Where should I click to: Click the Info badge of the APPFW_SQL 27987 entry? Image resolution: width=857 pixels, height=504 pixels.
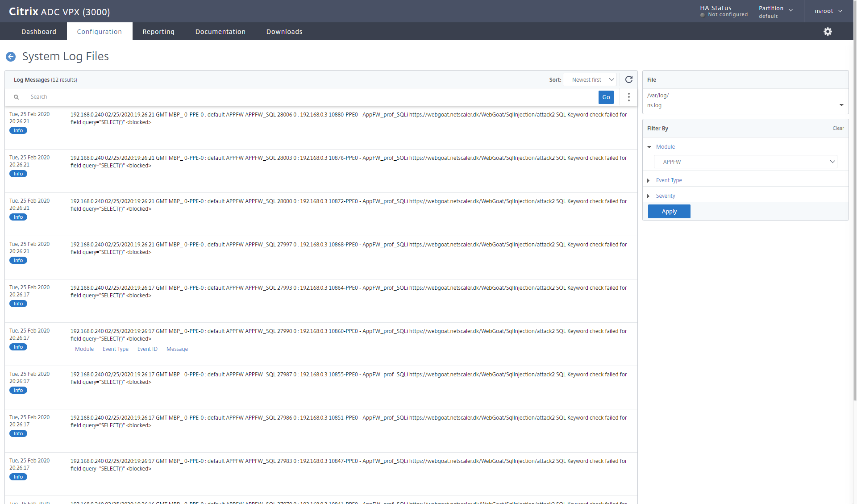[x=18, y=390]
